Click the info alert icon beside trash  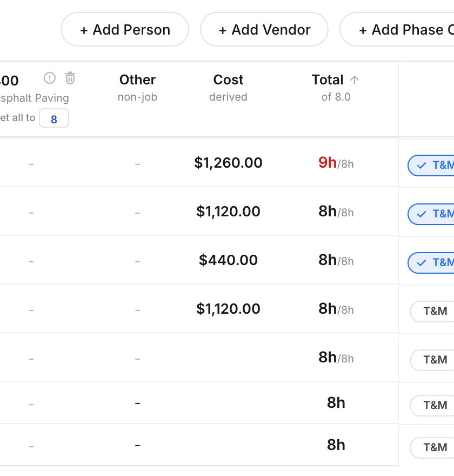pos(50,78)
